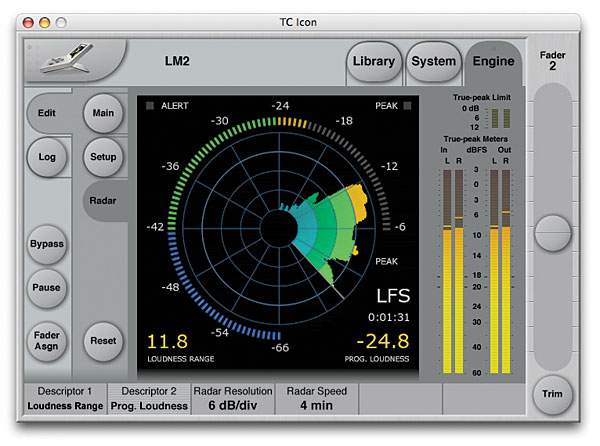Screen dimensions: 600x446
Task: Click the -24 radar scale label
Action: click(x=280, y=106)
